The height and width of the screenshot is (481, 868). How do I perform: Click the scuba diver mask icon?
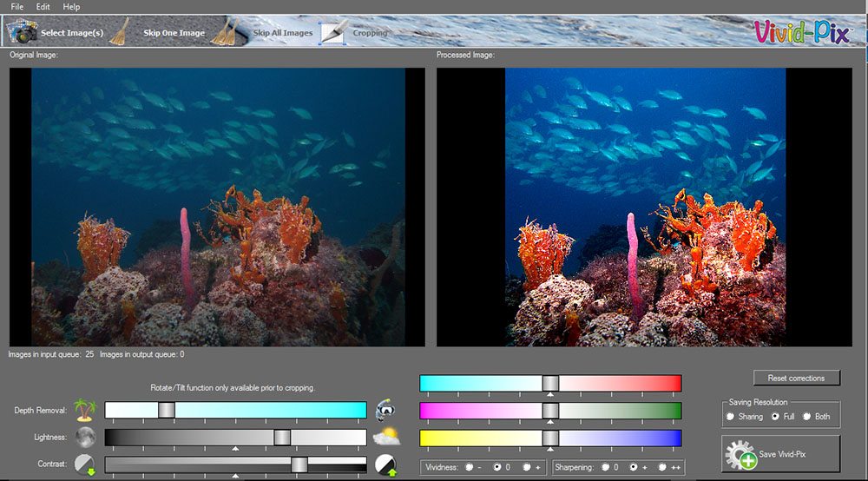pyautogui.click(x=385, y=410)
